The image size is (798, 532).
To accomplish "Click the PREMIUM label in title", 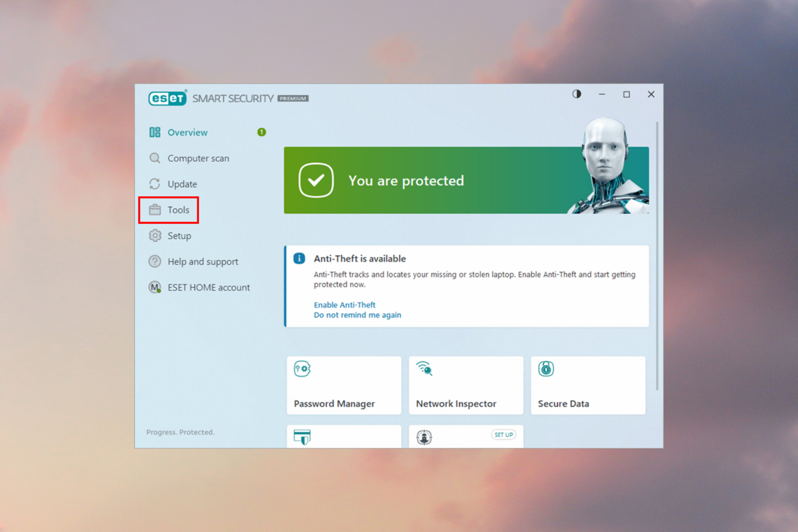I will tap(293, 99).
